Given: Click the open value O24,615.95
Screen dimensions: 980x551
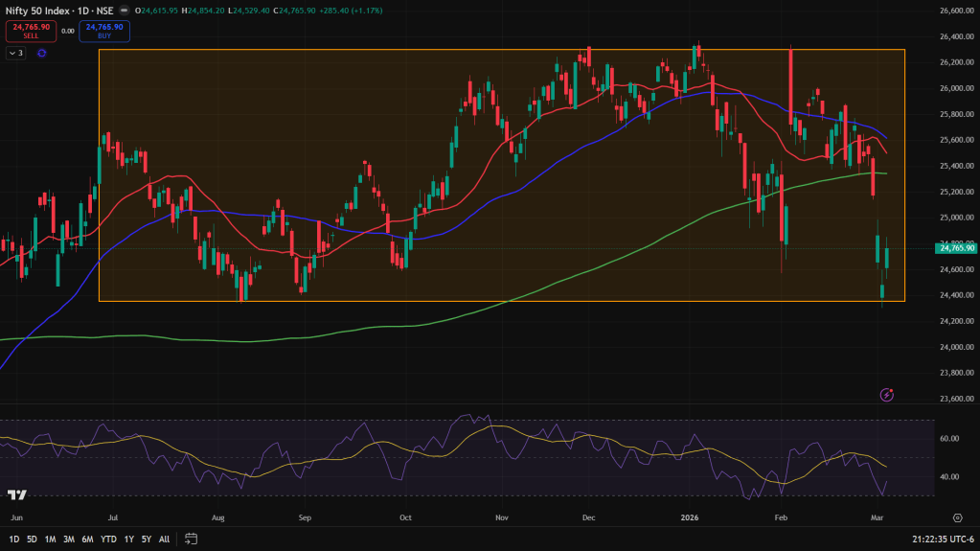Looking at the screenshot, I should pos(156,11).
